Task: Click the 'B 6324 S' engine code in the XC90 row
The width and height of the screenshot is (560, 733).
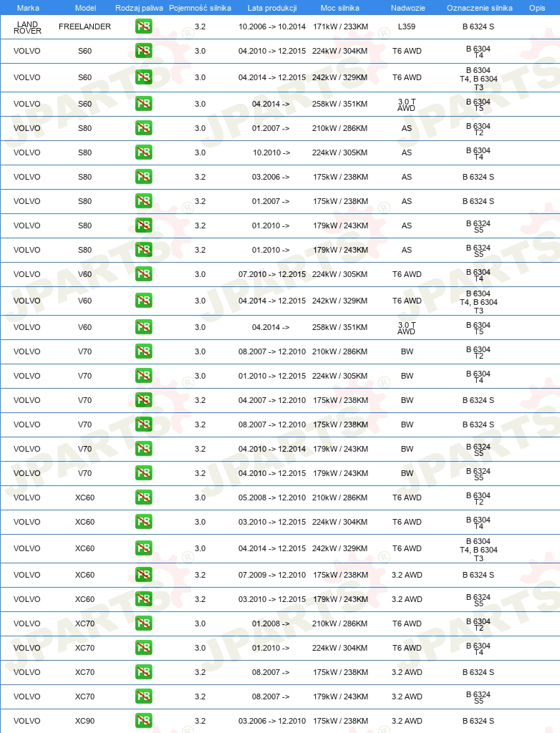Action: (x=478, y=721)
